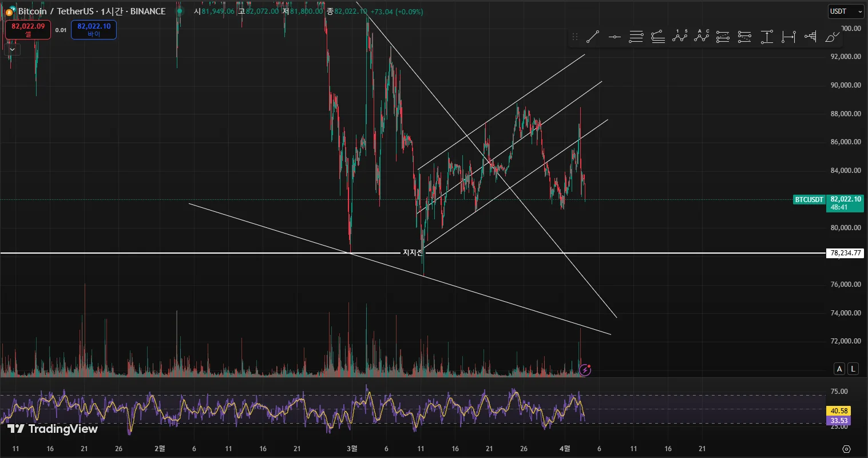
Task: Click the 74,000.00 price scale label
Action: tap(846, 313)
